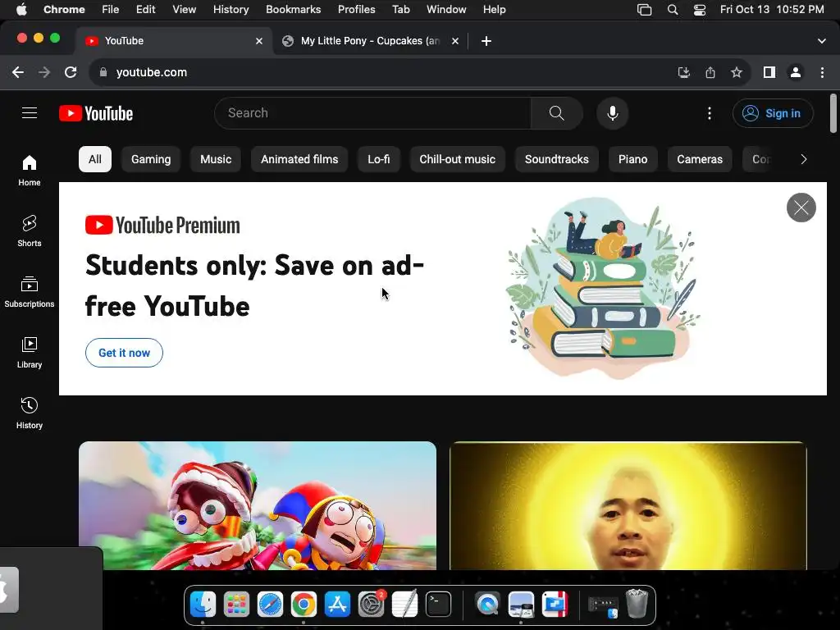Screen dimensions: 840x630
Task: Filter by Soundtracks chip
Action: [557, 159]
